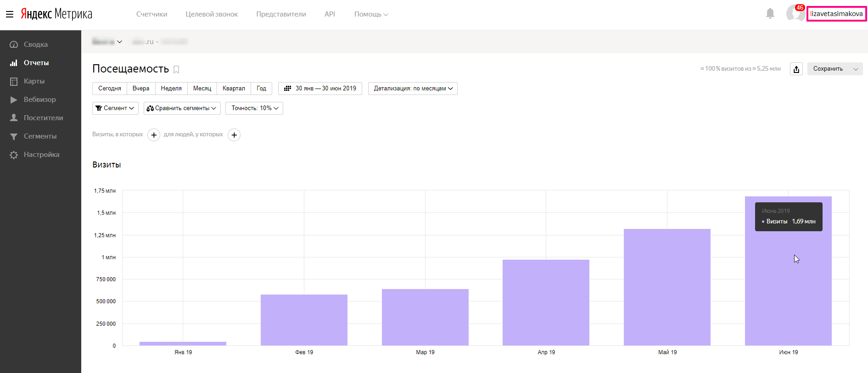Click the 100% визитов accuracy text
This screenshot has height=373, width=868.
click(740, 69)
